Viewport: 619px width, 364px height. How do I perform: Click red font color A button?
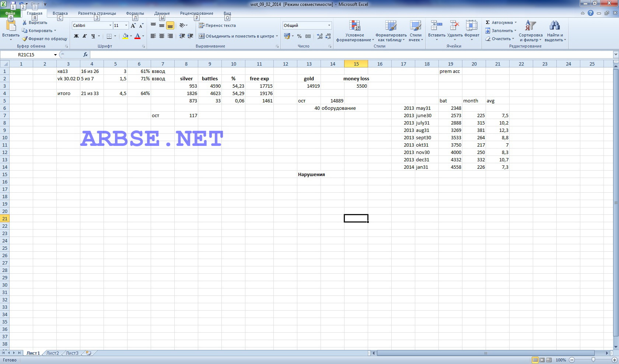(137, 36)
